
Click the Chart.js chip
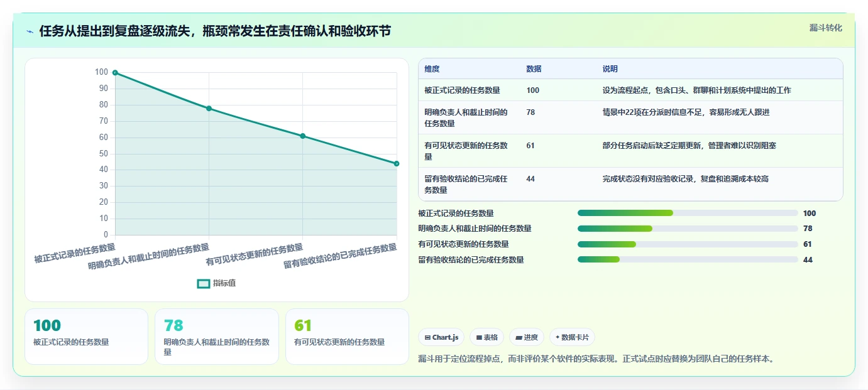(441, 337)
